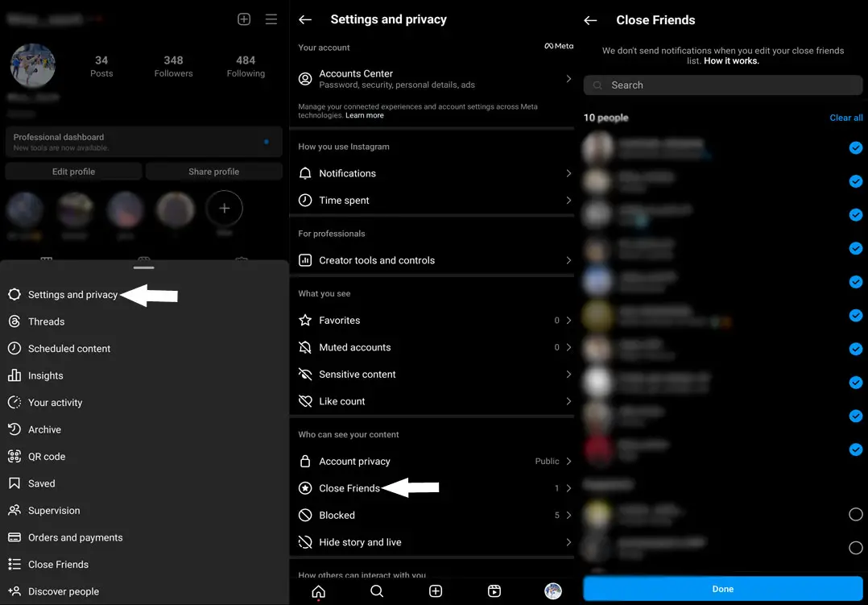Viewport: 868px width, 605px height.
Task: Expand the Notifications row chevron
Action: click(568, 173)
